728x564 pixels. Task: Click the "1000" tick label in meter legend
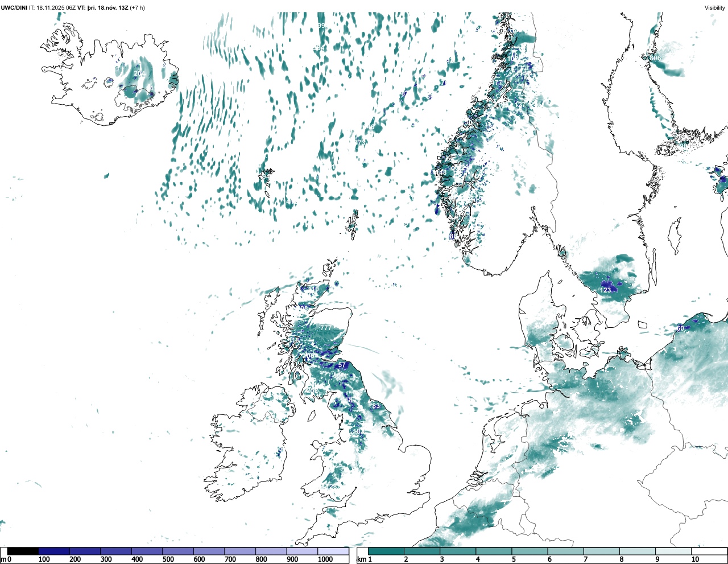tap(325, 559)
